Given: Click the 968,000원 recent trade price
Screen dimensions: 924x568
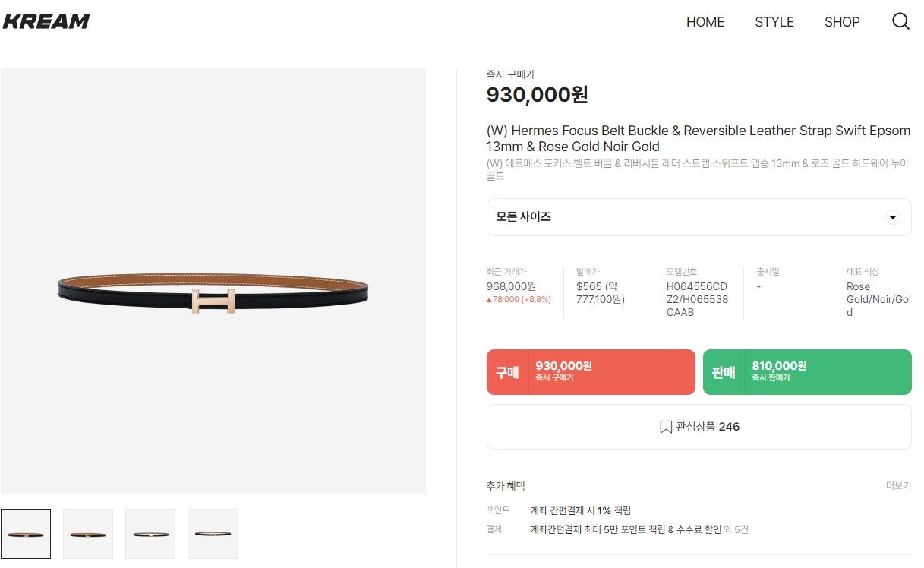Looking at the screenshot, I should 511,286.
